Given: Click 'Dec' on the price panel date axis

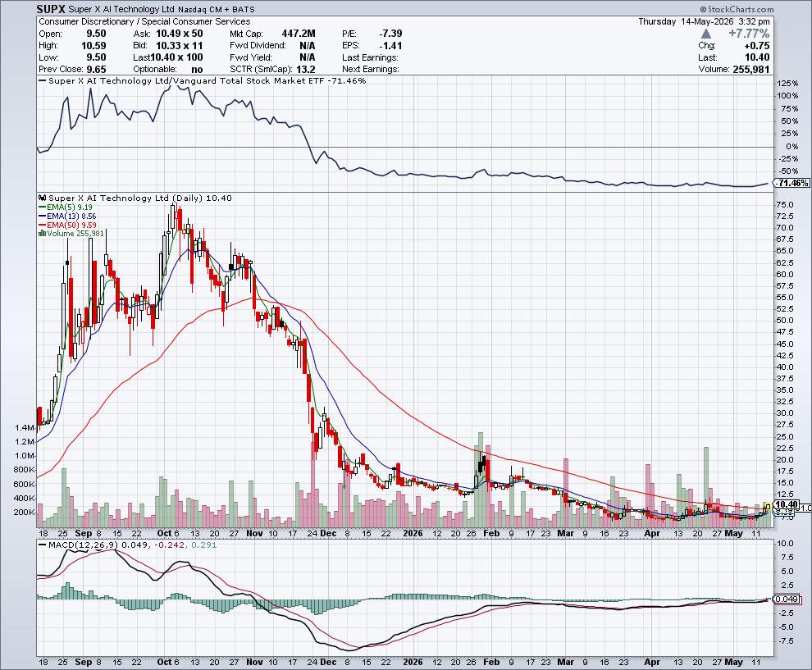Looking at the screenshot, I should 328,533.
